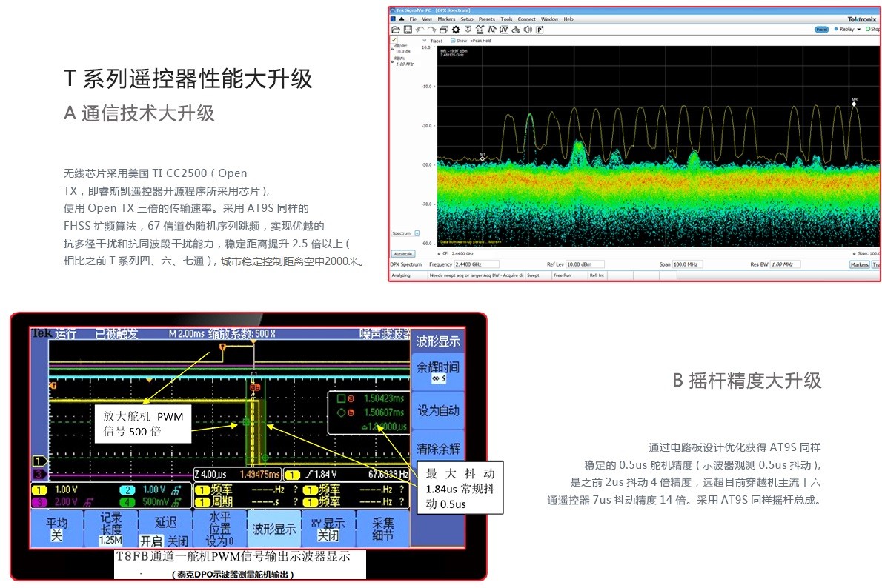
Task: Click 'Free Run' in the status bar
Action: pyautogui.click(x=562, y=275)
